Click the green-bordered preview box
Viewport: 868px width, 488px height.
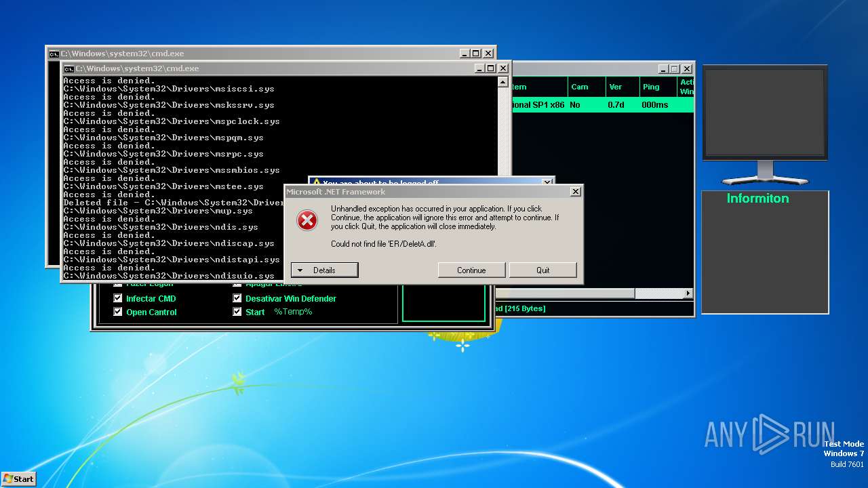(x=444, y=302)
